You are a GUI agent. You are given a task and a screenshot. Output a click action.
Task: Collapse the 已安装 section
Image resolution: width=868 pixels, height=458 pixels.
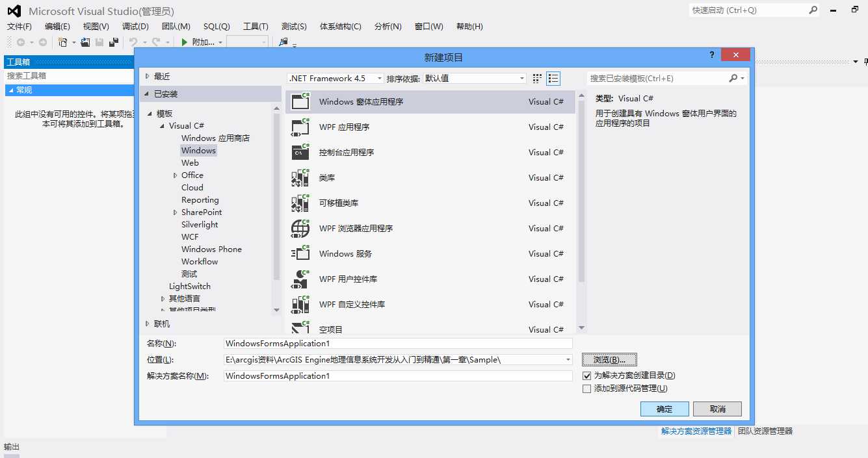pyautogui.click(x=148, y=94)
